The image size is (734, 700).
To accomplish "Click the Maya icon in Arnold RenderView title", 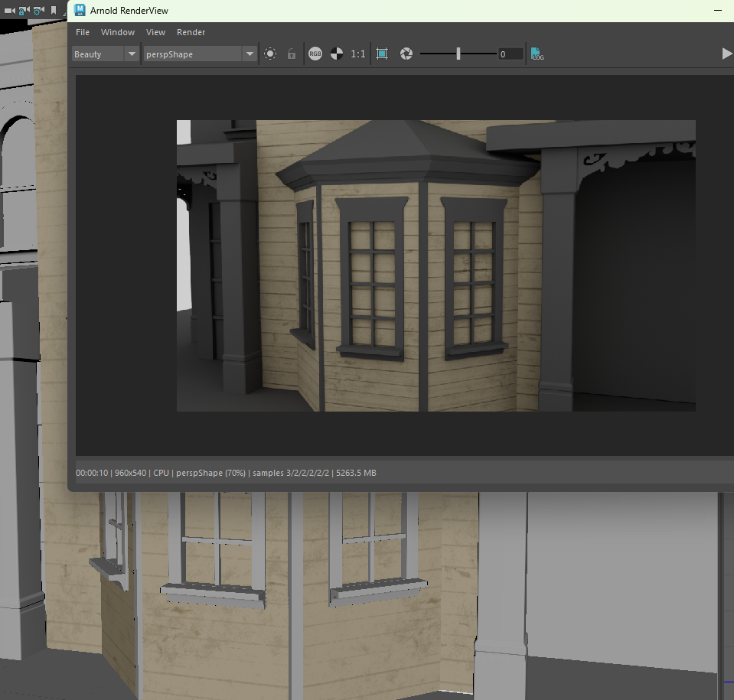I will coord(80,11).
